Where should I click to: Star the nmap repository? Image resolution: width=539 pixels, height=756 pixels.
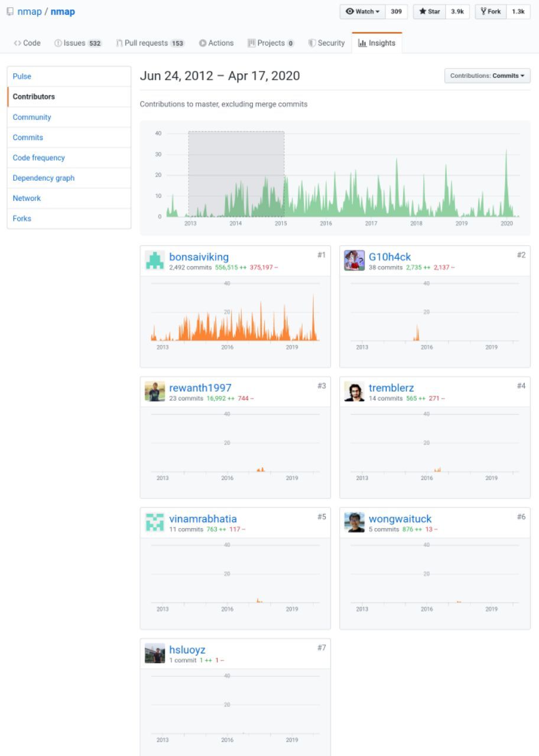[430, 12]
